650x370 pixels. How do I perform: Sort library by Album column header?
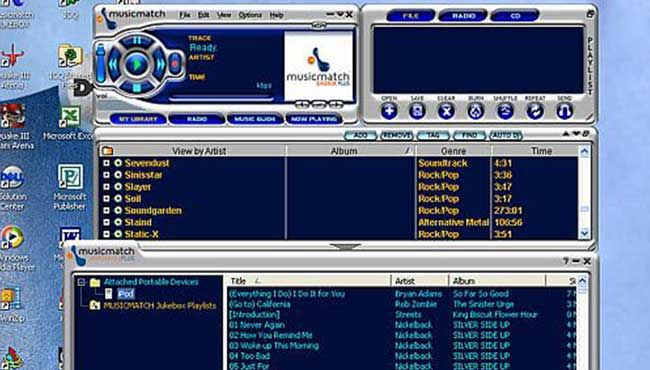[351, 151]
